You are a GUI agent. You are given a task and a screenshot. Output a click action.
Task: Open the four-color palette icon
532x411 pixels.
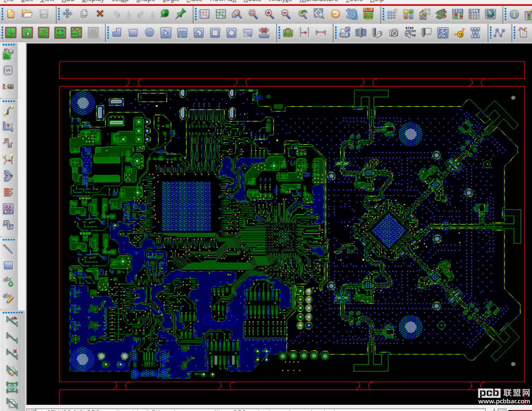click(x=408, y=14)
